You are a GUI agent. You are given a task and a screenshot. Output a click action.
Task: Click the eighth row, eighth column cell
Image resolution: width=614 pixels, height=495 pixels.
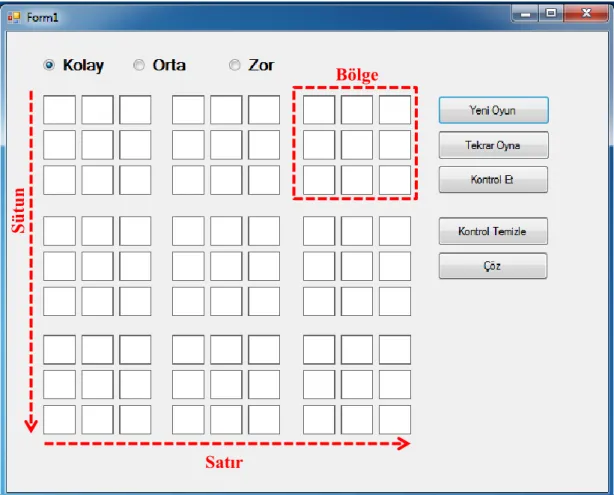357,385
